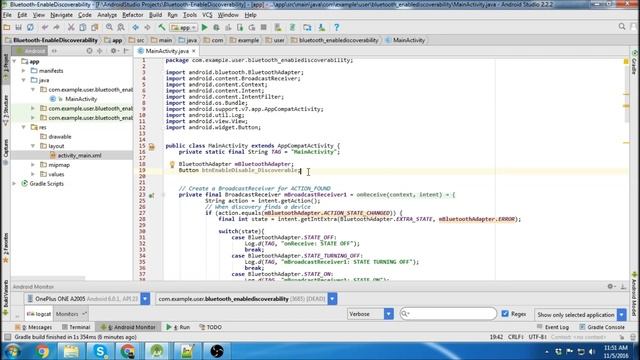640x360 pixels.
Task: Expand the values folder
Action: point(33,174)
